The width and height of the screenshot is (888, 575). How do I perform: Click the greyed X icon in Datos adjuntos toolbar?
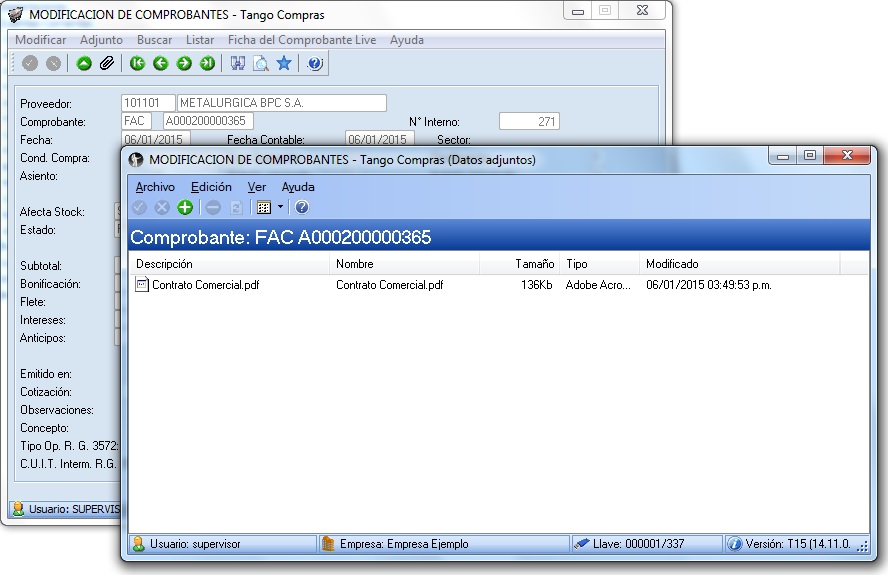[162, 207]
